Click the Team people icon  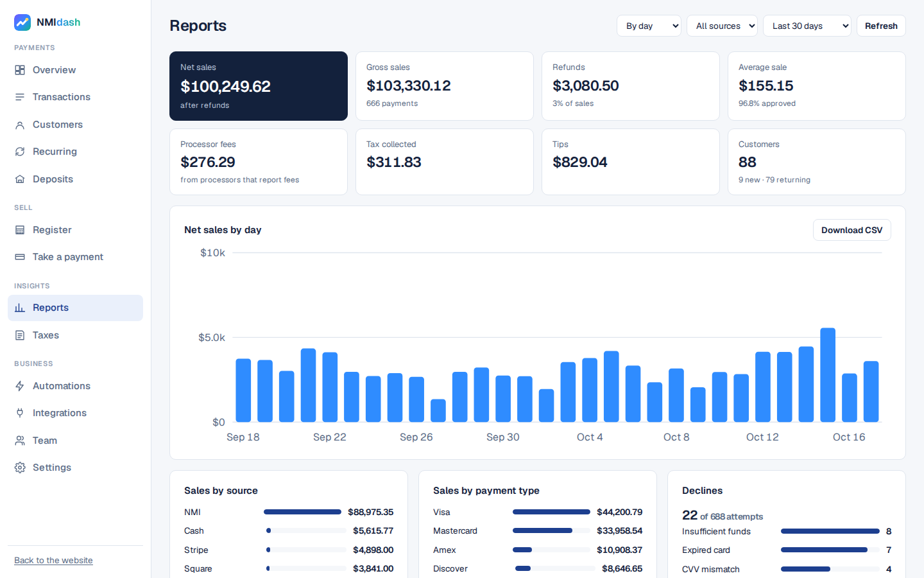click(20, 441)
